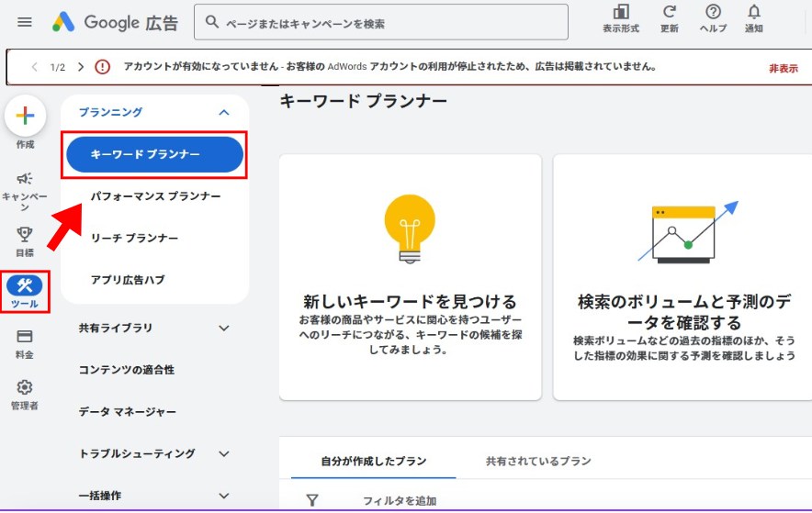This screenshot has width=812, height=513.
Task: Open the 新しいキーワードを見つける card
Action: (x=410, y=277)
